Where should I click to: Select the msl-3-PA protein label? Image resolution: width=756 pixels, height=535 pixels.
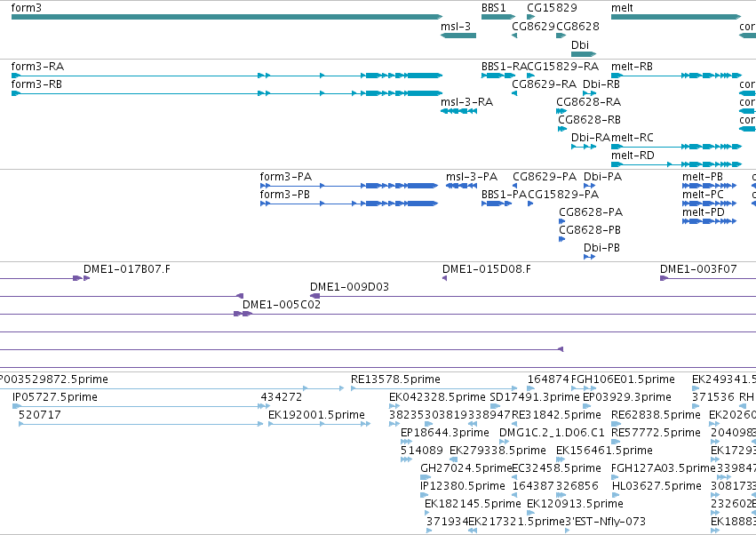pyautogui.click(x=472, y=177)
